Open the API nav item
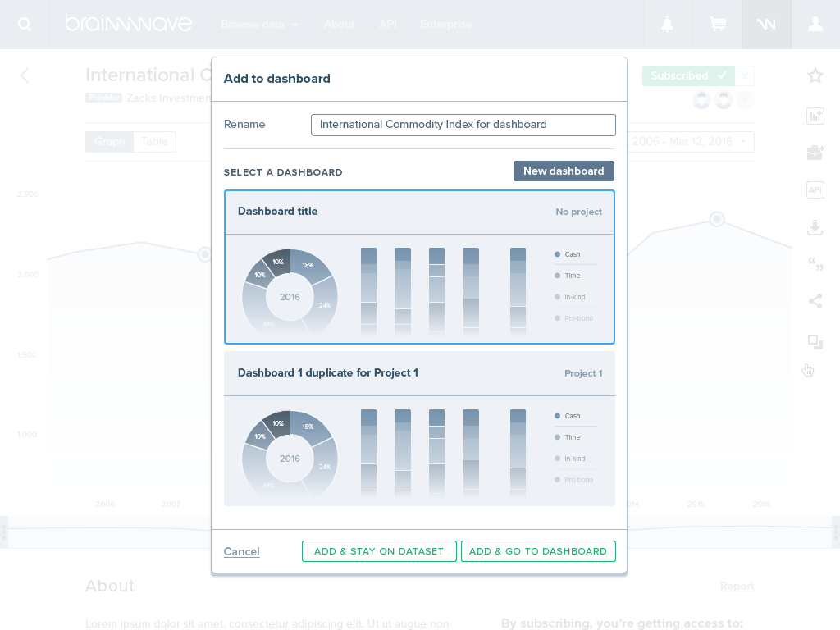The width and height of the screenshot is (840, 630). tap(387, 24)
